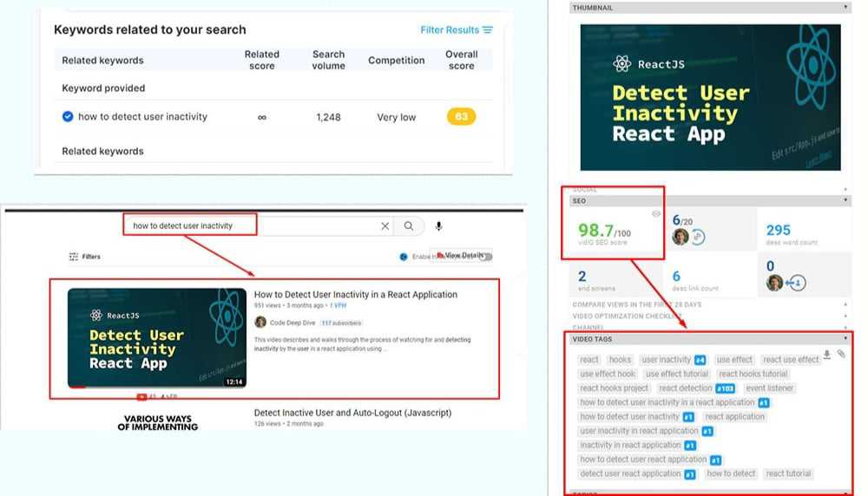Click the Related score column header
This screenshot has height=496, width=868.
click(262, 60)
